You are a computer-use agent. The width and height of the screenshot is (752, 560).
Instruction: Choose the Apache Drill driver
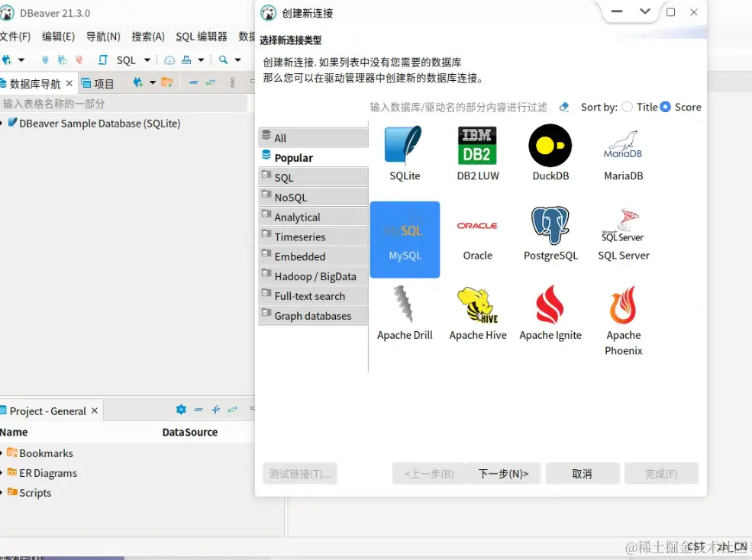(405, 314)
